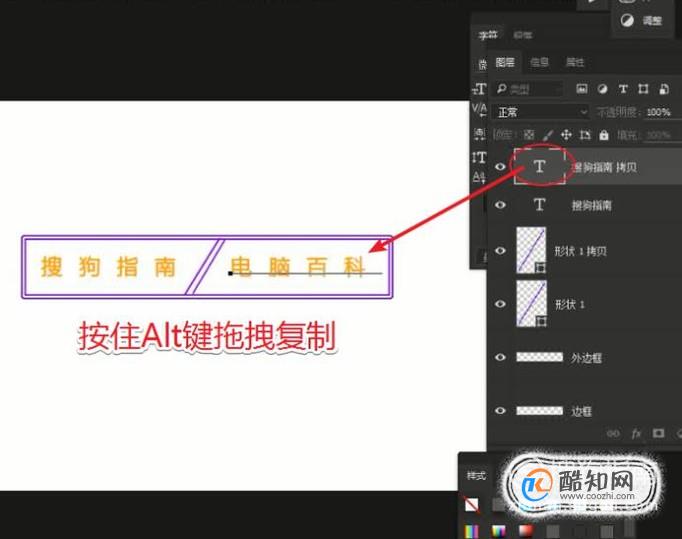Hide the 搜狗指南 拷贝 layer
The image size is (682, 539).
pos(500,167)
